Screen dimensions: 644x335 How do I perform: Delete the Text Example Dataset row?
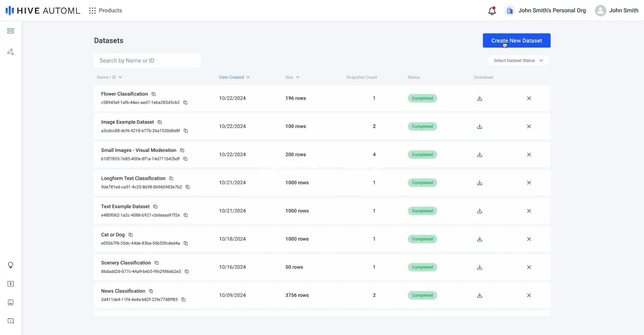click(x=529, y=211)
